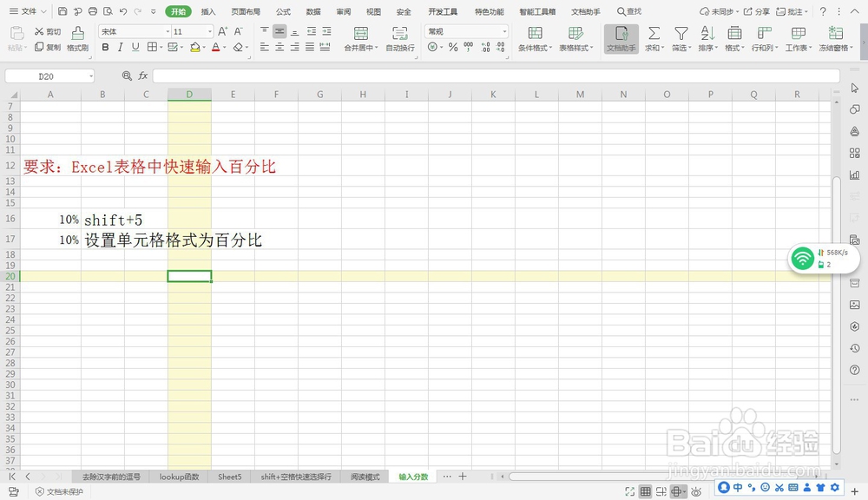Select the 输入分数 sheet tab

click(x=412, y=476)
